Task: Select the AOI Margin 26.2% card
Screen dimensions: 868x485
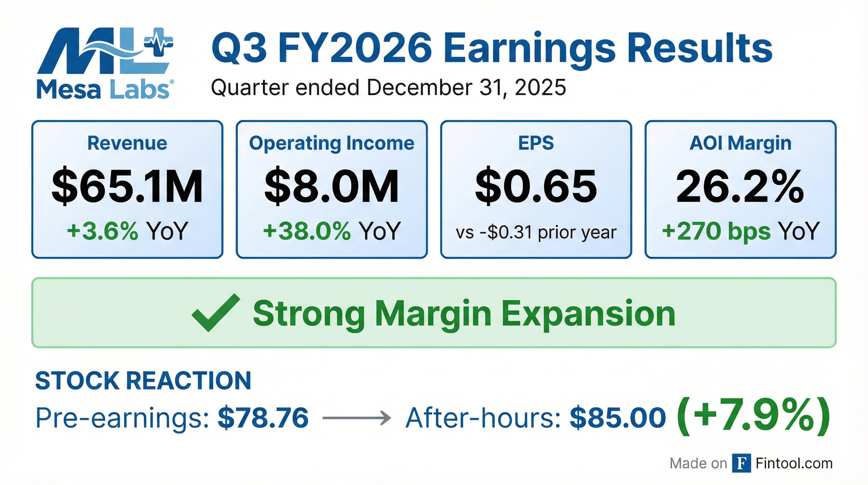Action: [740, 189]
